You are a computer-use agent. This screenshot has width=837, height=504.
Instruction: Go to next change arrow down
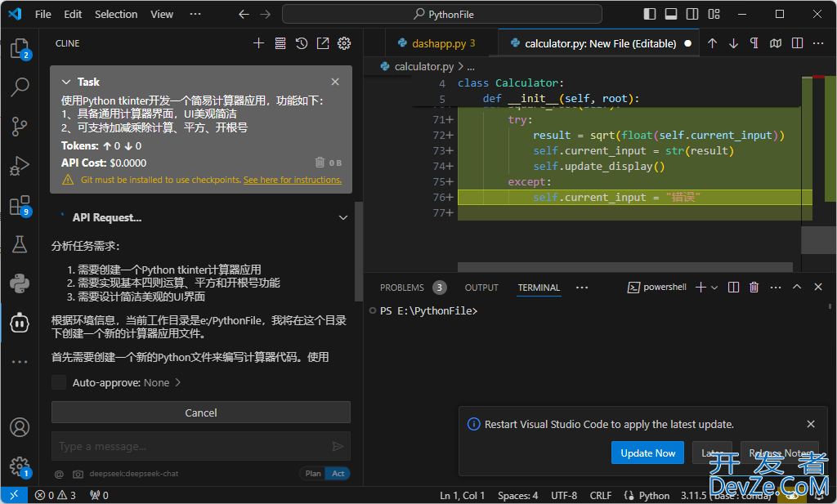tap(733, 43)
